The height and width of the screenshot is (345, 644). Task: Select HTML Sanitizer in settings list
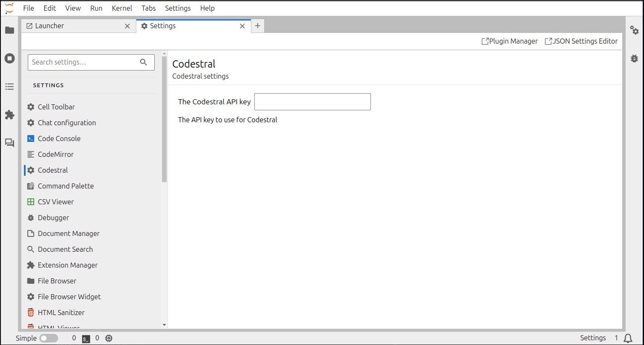tap(91, 313)
